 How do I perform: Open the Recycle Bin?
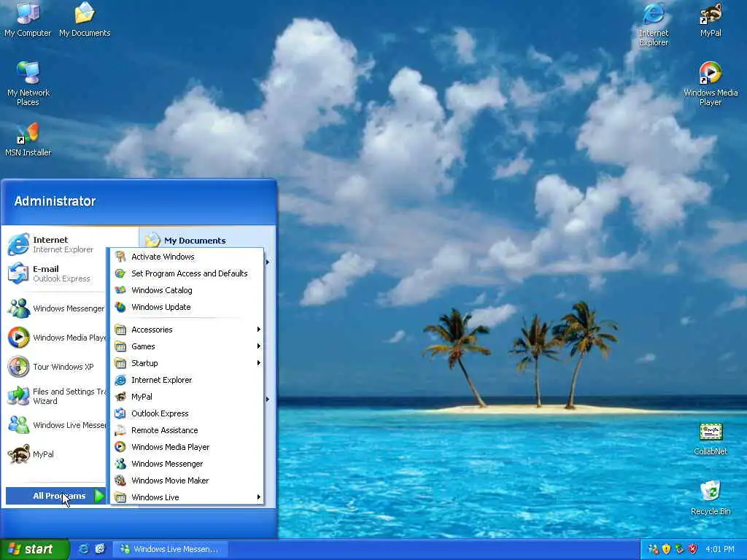click(x=711, y=498)
